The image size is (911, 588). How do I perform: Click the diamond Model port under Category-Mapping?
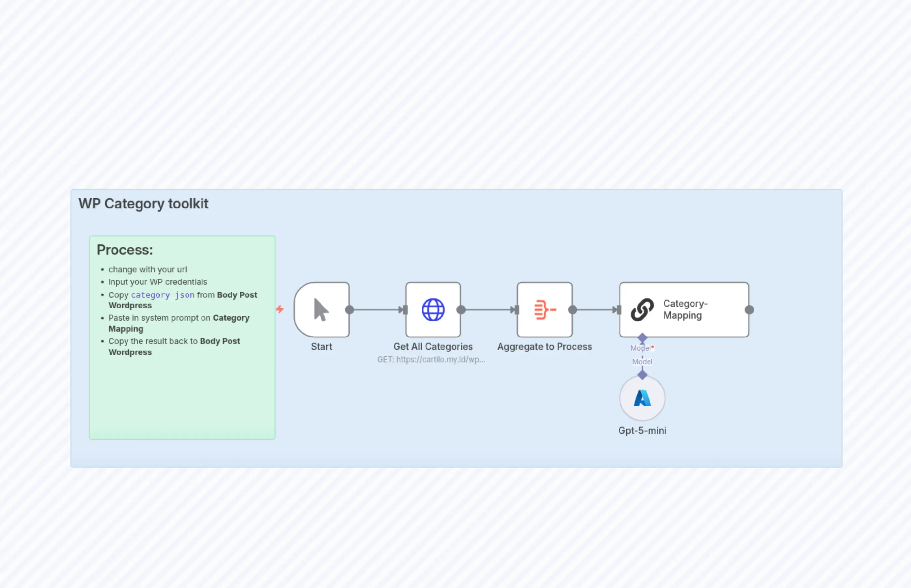[x=642, y=337]
